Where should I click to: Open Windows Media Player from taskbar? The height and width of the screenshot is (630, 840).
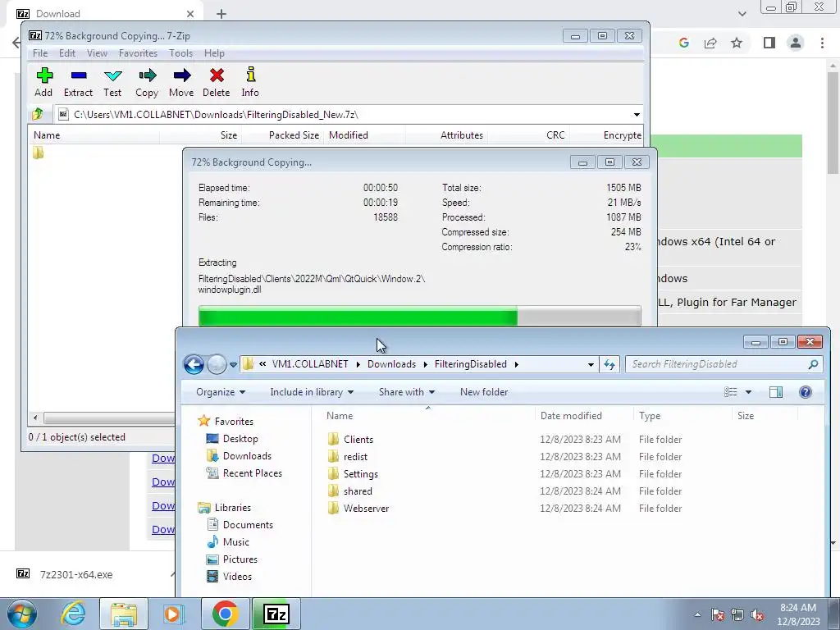click(x=173, y=614)
